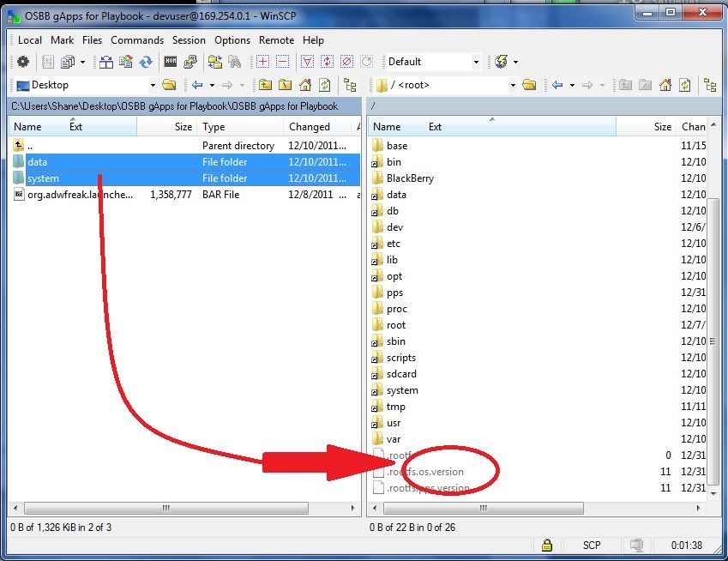
Task: Click the Open in PuTTY icon
Action: point(190,61)
